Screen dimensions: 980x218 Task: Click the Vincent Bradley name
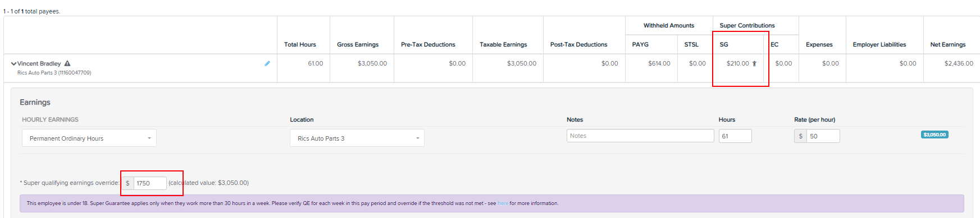[x=39, y=63]
